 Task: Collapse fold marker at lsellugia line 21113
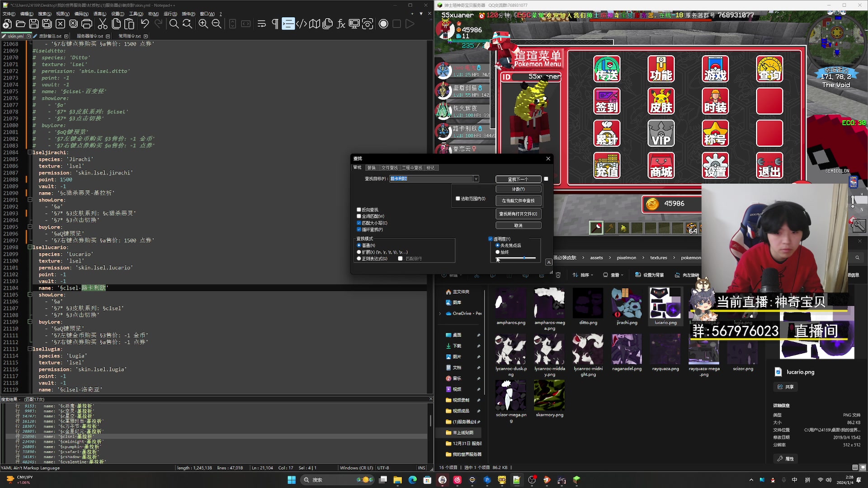(30, 349)
